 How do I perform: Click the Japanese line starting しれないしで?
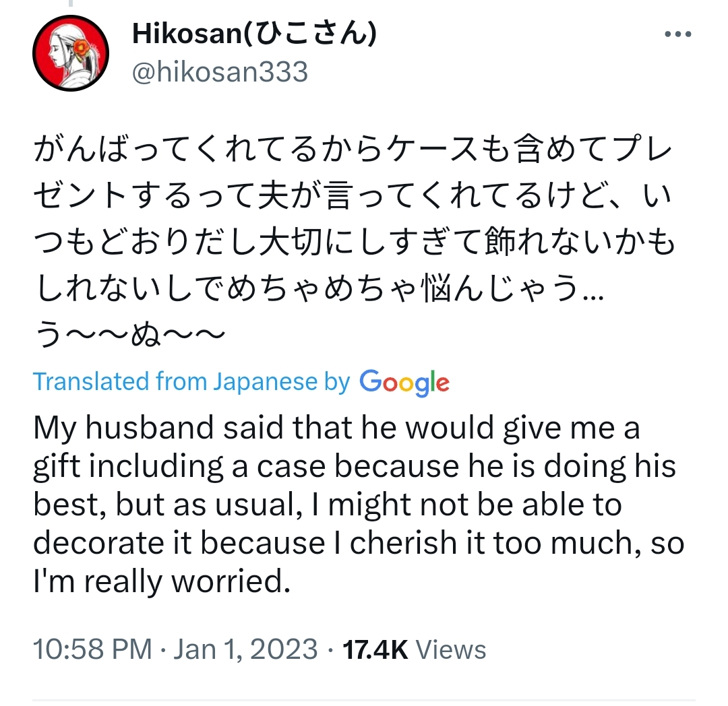point(318,288)
